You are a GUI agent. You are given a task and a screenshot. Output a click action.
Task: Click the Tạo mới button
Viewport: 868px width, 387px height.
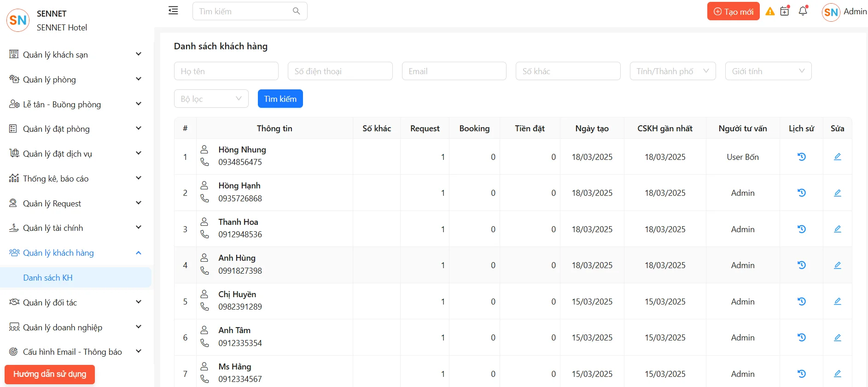point(733,12)
